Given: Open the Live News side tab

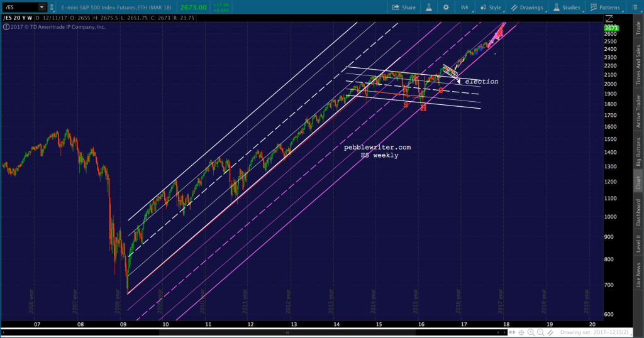Looking at the screenshot, I should pos(638,275).
